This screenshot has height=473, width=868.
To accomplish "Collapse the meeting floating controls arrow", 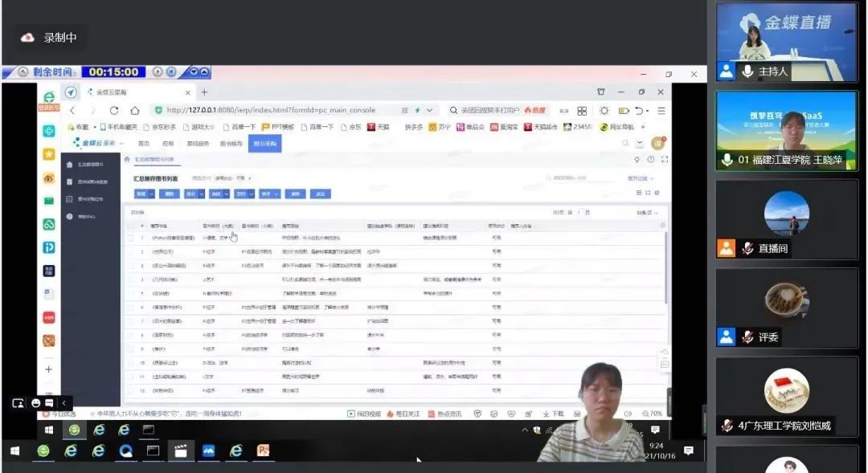I will 63,403.
